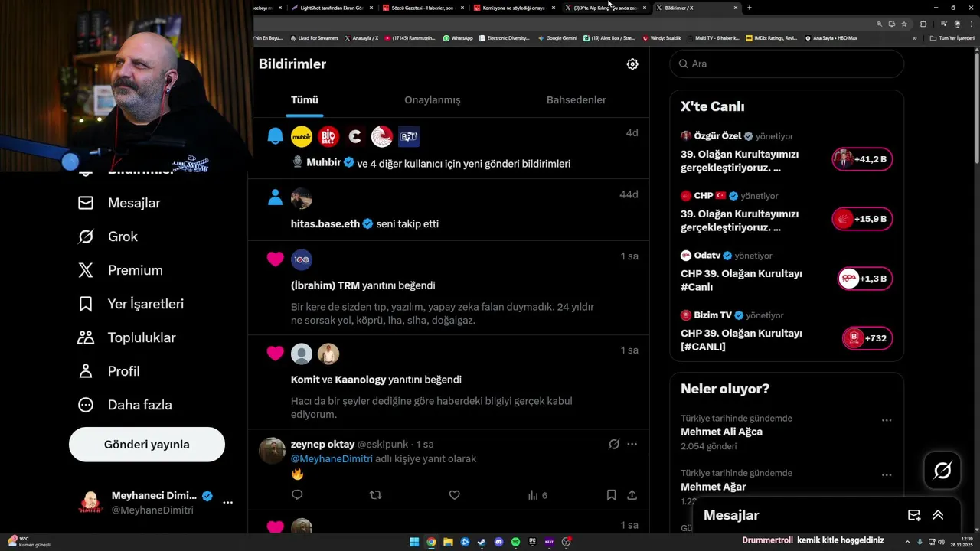Open Yer İşaretleri bookmarks
This screenshot has width=980, height=551.
point(131,304)
